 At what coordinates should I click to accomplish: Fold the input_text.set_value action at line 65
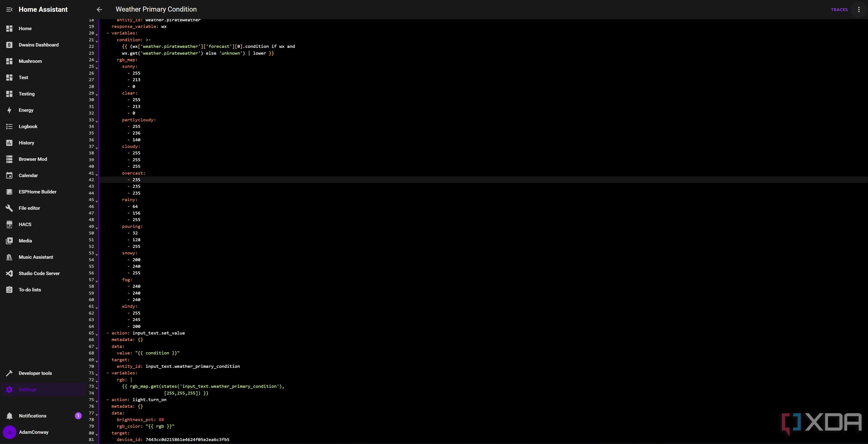click(97, 334)
